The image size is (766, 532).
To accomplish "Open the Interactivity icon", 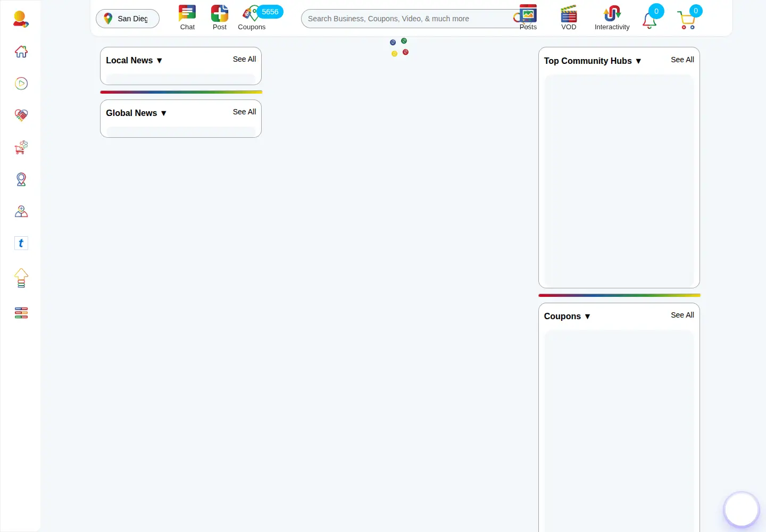I will pos(612,18).
